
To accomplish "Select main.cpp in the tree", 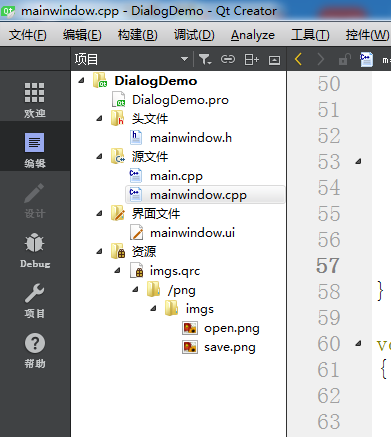I will (176, 176).
